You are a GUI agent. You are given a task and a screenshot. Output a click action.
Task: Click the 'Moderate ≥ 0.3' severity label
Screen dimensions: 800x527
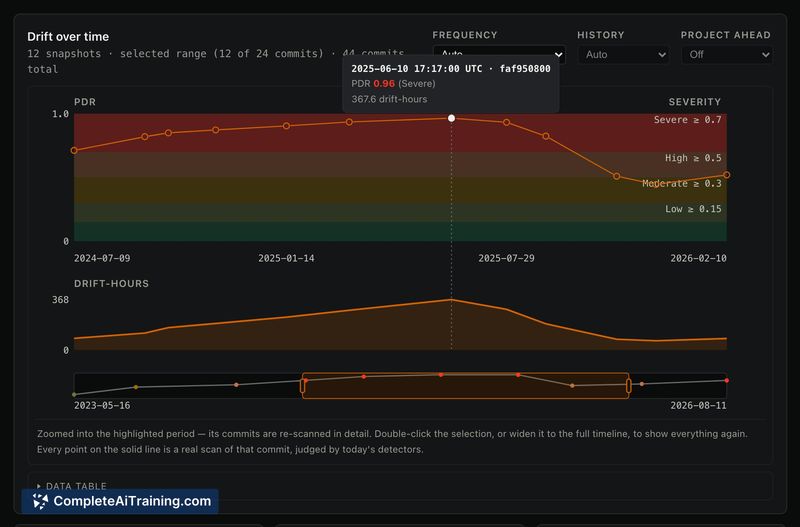[682, 184]
